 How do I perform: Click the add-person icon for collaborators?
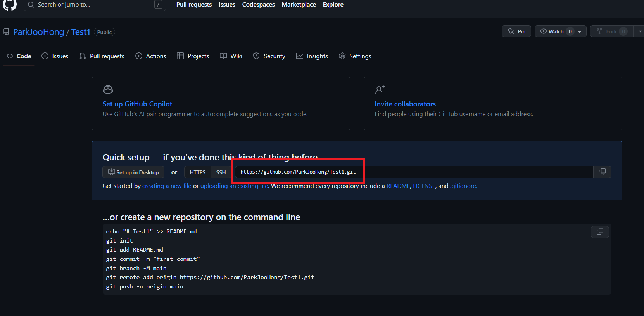pos(380,90)
